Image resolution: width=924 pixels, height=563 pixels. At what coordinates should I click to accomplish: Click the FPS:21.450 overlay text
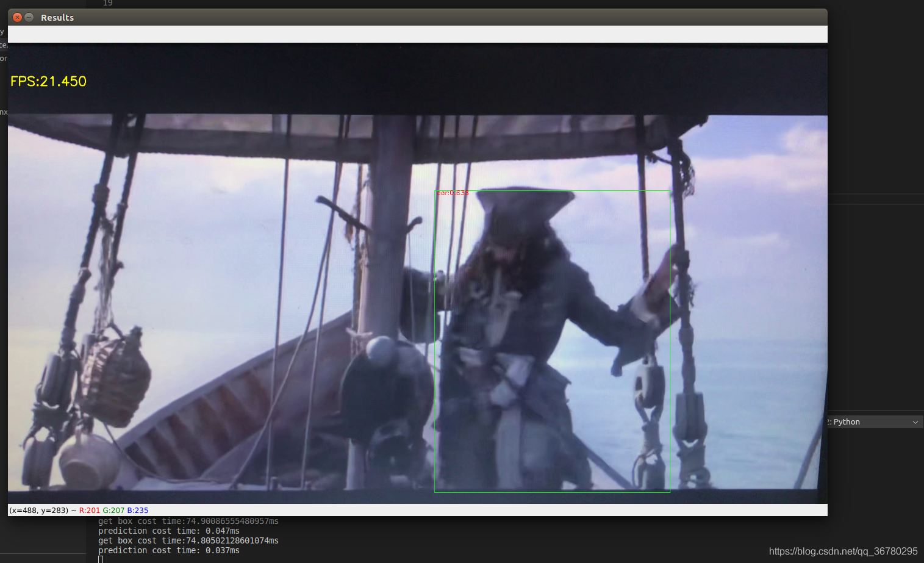tap(49, 81)
